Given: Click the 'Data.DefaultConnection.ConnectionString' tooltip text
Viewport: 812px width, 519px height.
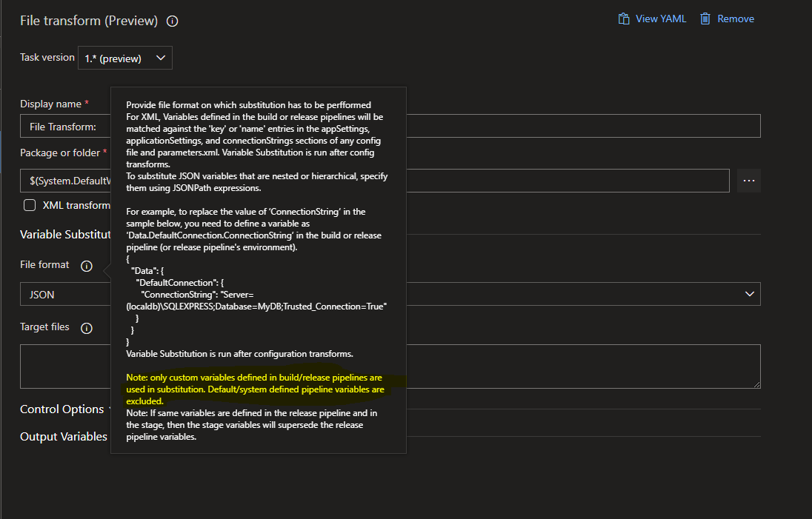Looking at the screenshot, I should pos(210,235).
